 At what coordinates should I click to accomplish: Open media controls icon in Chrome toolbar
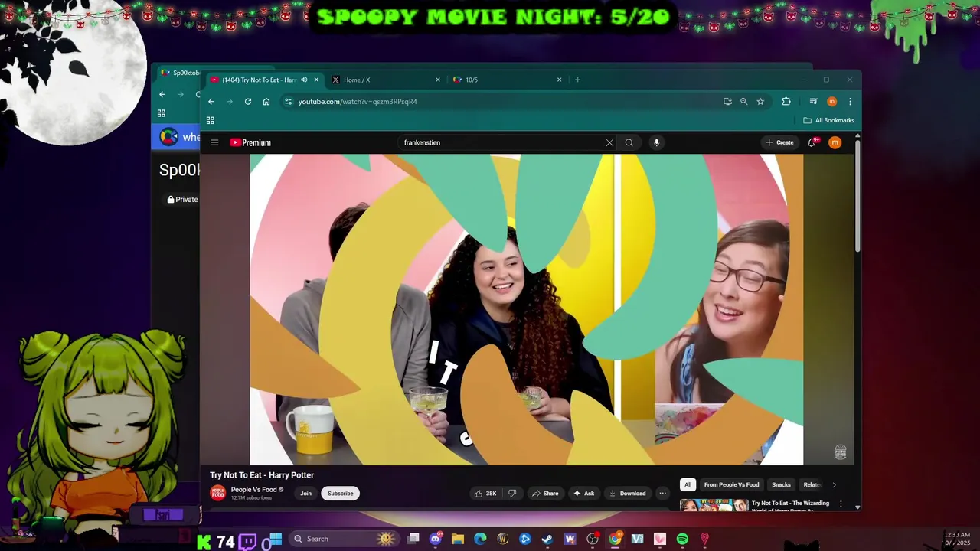pyautogui.click(x=813, y=101)
